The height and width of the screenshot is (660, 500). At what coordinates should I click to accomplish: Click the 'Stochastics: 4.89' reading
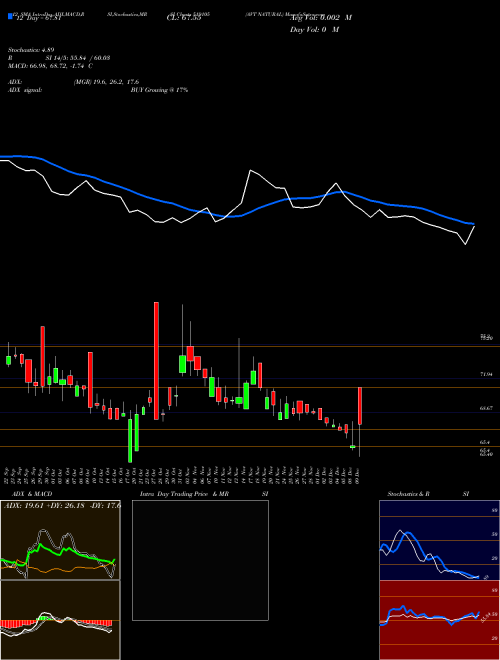click(31, 50)
